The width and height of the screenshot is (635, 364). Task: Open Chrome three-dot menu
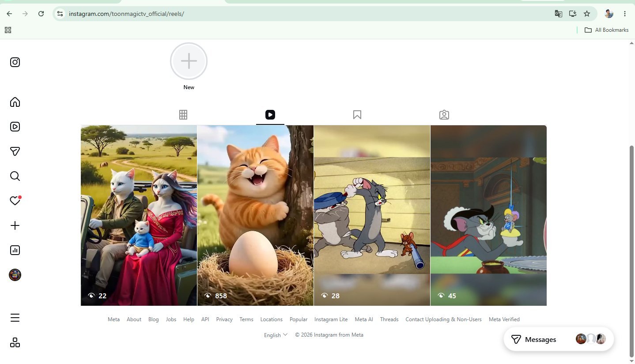pyautogui.click(x=625, y=14)
